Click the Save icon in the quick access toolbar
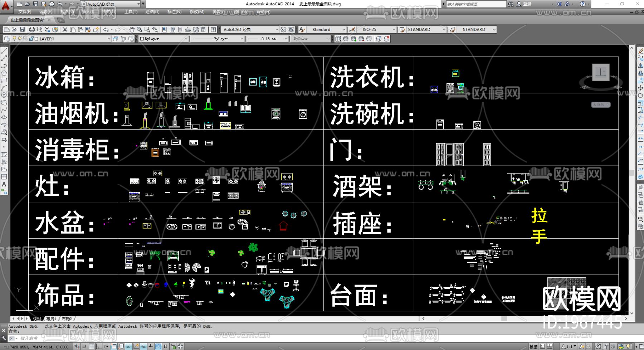 (x=35, y=4)
